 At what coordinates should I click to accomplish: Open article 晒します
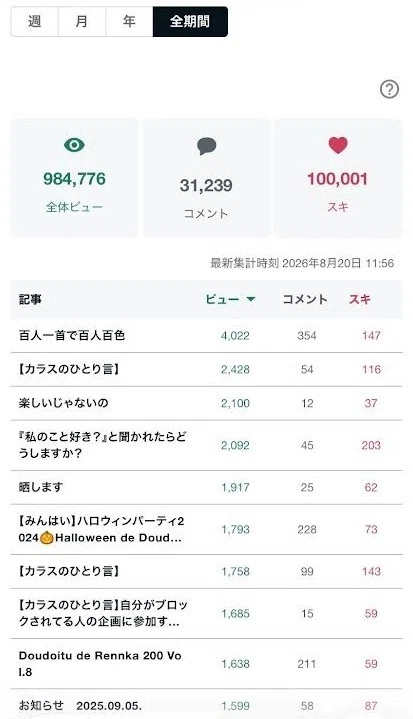pos(41,487)
